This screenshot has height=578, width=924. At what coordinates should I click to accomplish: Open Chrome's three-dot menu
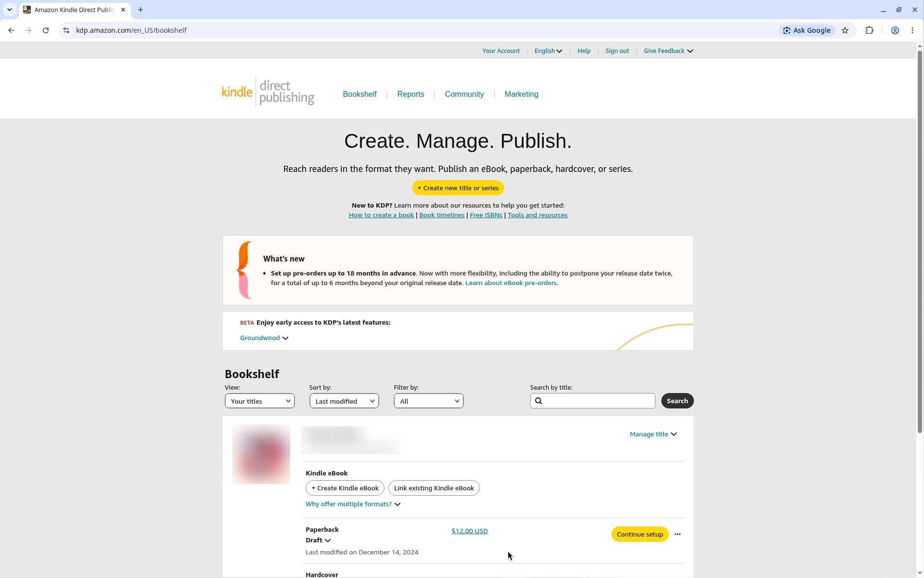[x=912, y=30]
